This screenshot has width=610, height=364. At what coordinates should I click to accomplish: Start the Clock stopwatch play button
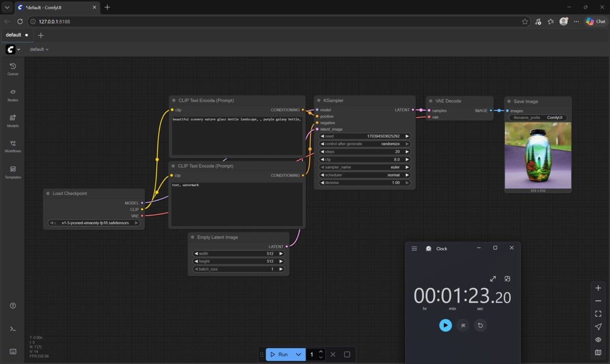tap(445, 325)
